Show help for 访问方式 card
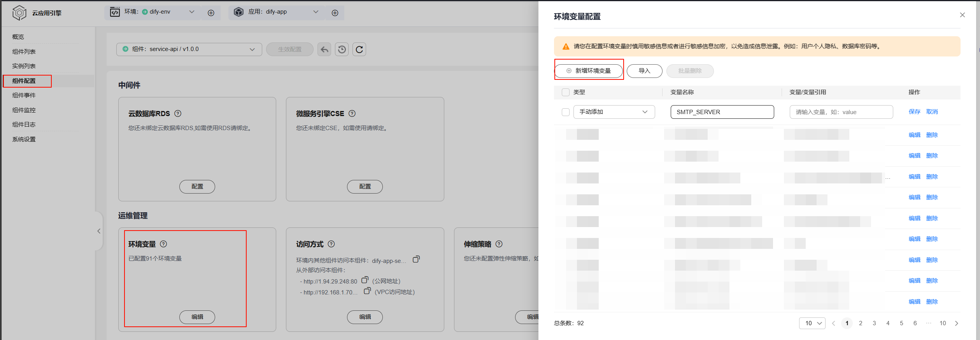The image size is (980, 340). [331, 244]
